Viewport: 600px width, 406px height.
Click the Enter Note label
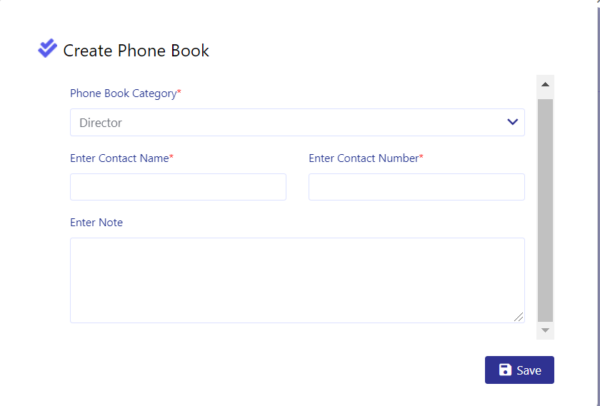[x=96, y=222]
